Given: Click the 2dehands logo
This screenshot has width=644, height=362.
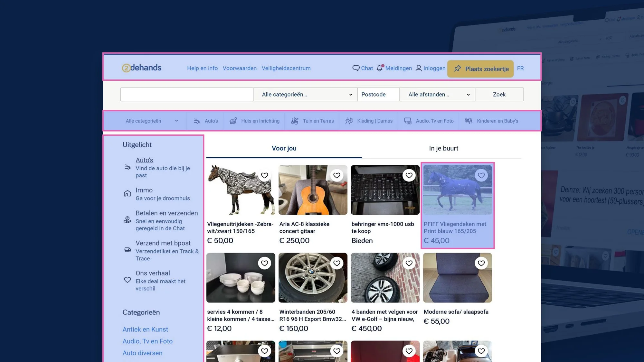Looking at the screenshot, I should [141, 68].
